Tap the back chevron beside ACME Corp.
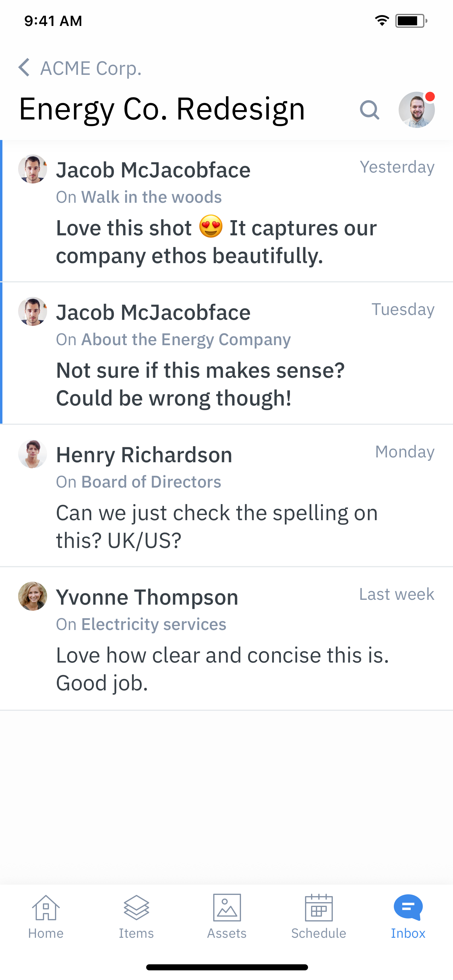Screen dimensions: 453x980 [x=24, y=68]
